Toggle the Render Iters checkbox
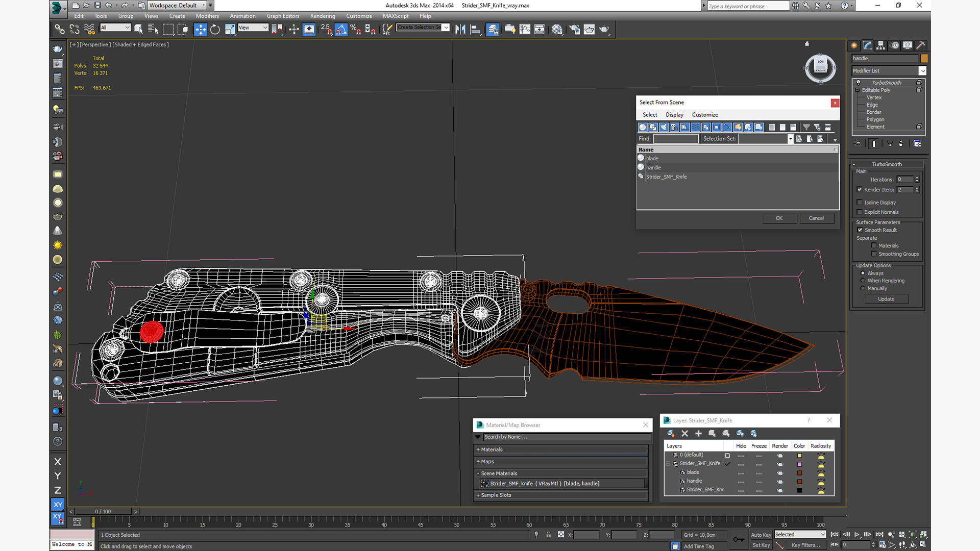This screenshot has height=551, width=980. point(860,190)
